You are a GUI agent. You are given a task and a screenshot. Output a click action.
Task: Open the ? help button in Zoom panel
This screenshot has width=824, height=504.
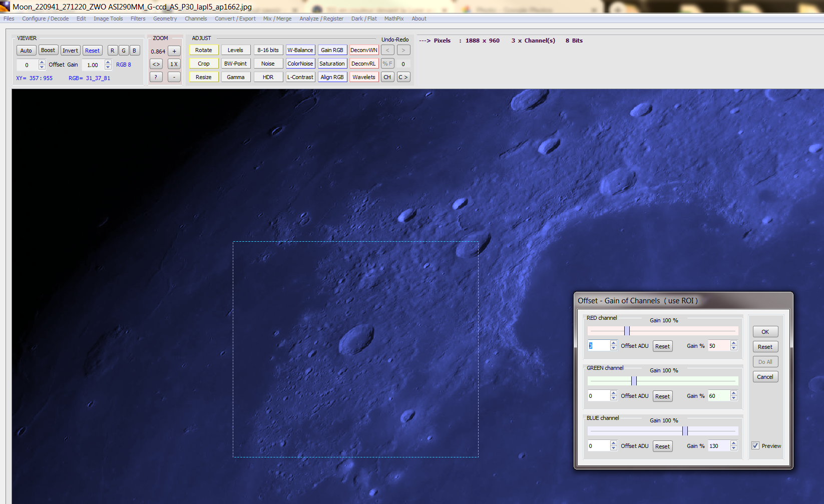coord(156,77)
